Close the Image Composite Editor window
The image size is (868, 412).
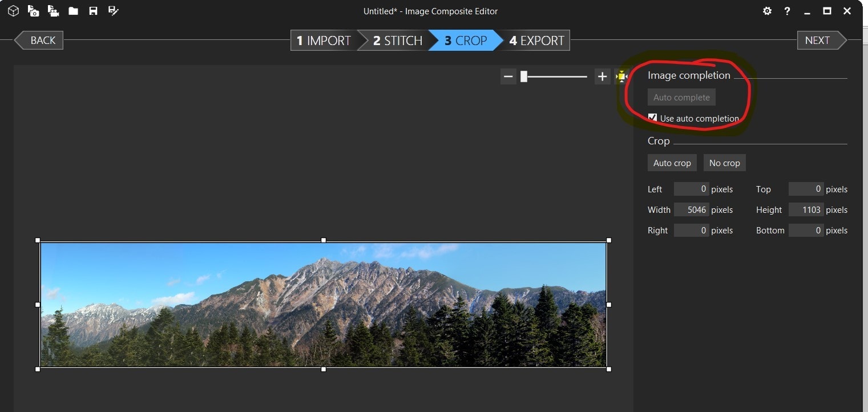[x=847, y=11]
